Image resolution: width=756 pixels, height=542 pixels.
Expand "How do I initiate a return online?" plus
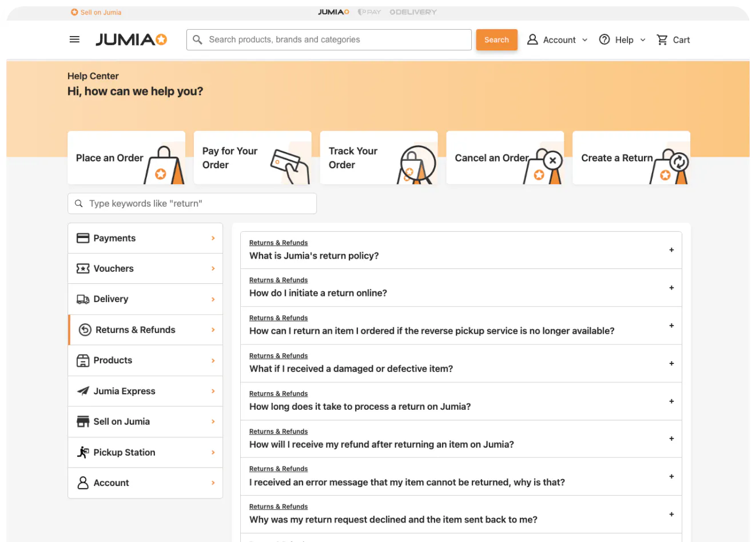671,288
